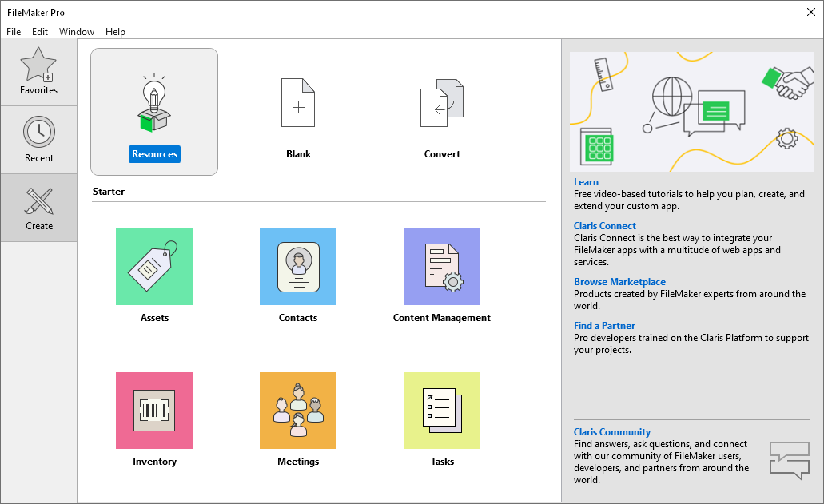Show the Recent files clock icon
824x504 pixels.
[38, 133]
